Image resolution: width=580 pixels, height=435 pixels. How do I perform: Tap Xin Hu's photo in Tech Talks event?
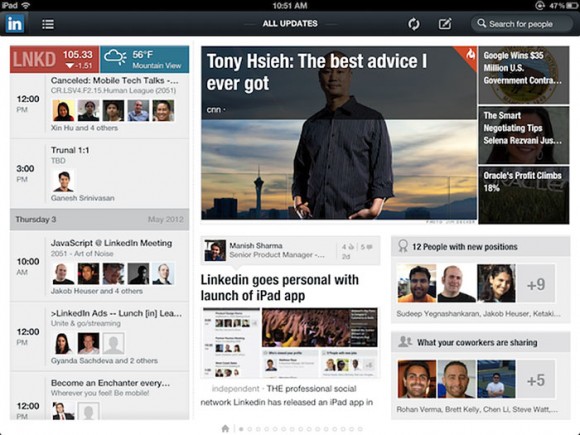tap(63, 111)
